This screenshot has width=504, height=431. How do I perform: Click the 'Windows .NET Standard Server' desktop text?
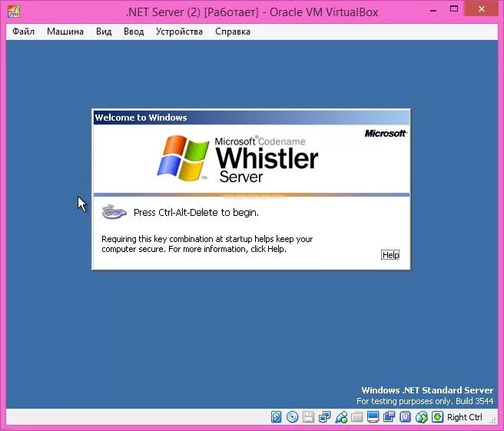[427, 390]
